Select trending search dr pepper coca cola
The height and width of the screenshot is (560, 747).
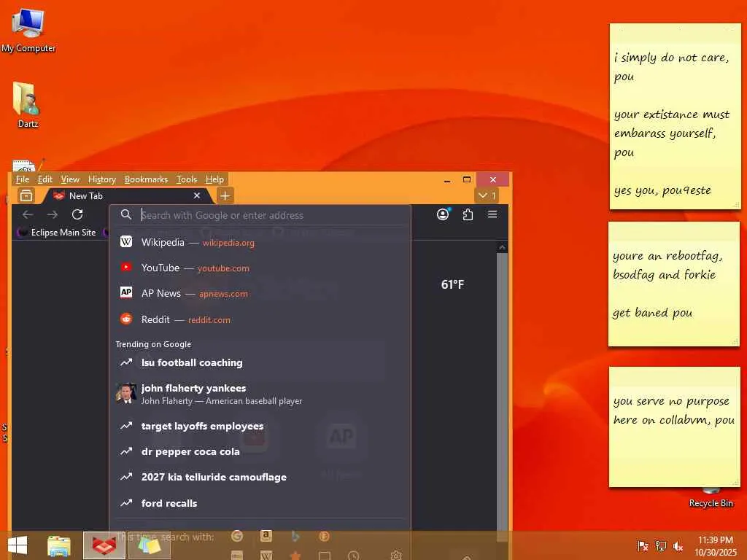(260, 452)
